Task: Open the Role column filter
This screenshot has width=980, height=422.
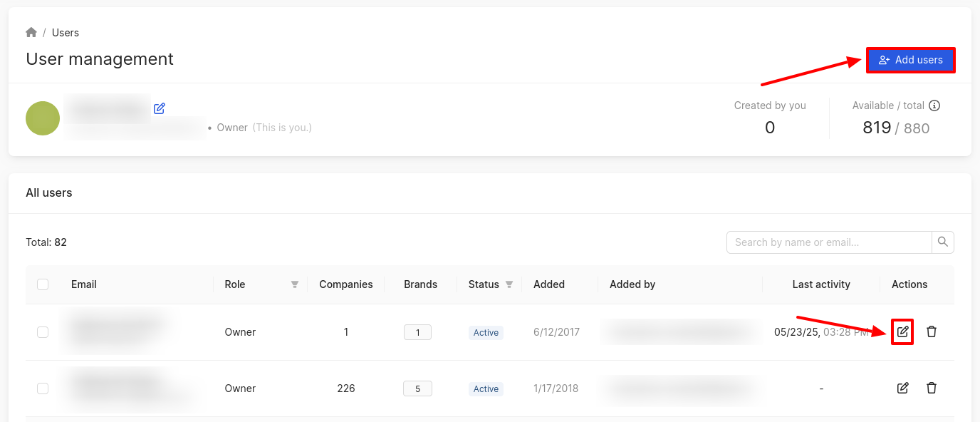Action: pyautogui.click(x=295, y=284)
